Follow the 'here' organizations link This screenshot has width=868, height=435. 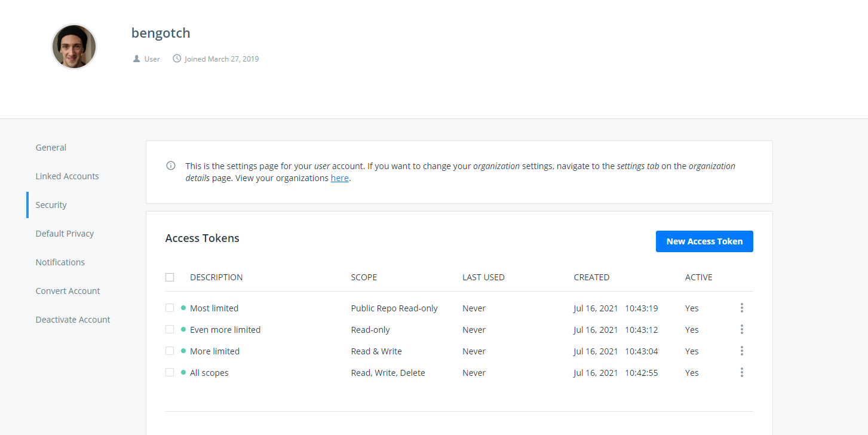[339, 178]
